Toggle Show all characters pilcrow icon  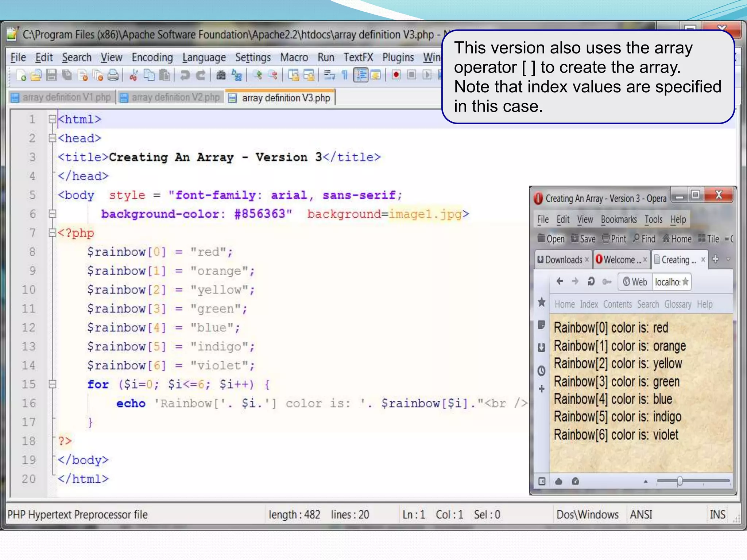tap(345, 75)
